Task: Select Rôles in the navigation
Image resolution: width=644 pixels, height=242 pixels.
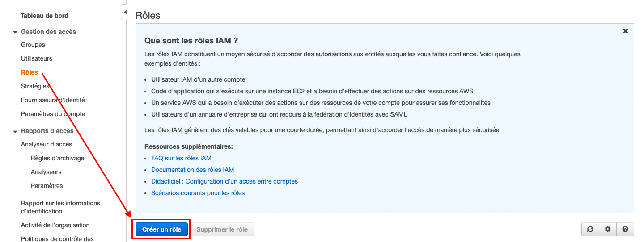Action: tap(30, 72)
